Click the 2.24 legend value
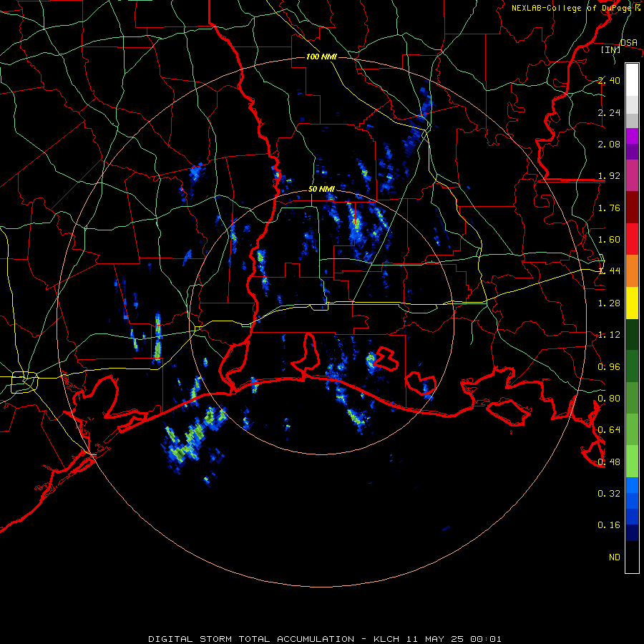 [x=609, y=112]
